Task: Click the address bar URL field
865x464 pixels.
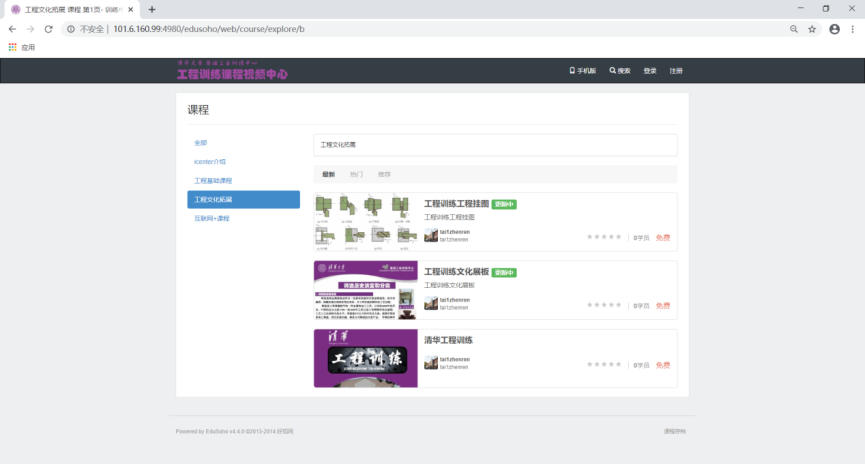Action: click(x=441, y=29)
